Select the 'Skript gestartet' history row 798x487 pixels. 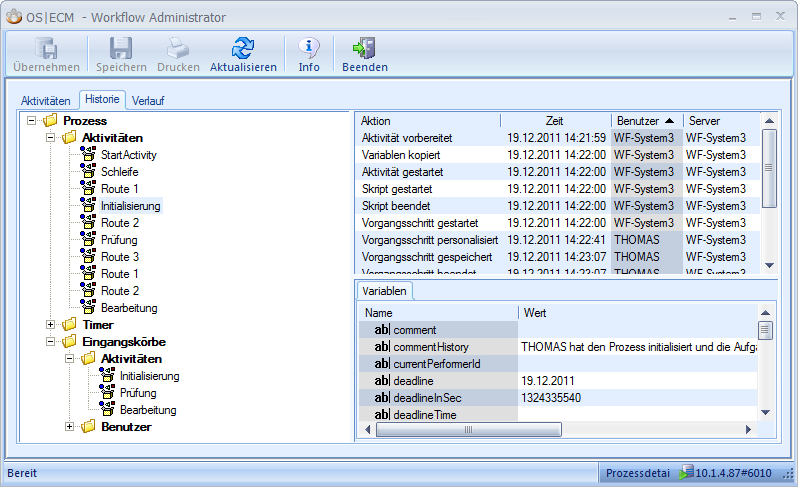(407, 188)
